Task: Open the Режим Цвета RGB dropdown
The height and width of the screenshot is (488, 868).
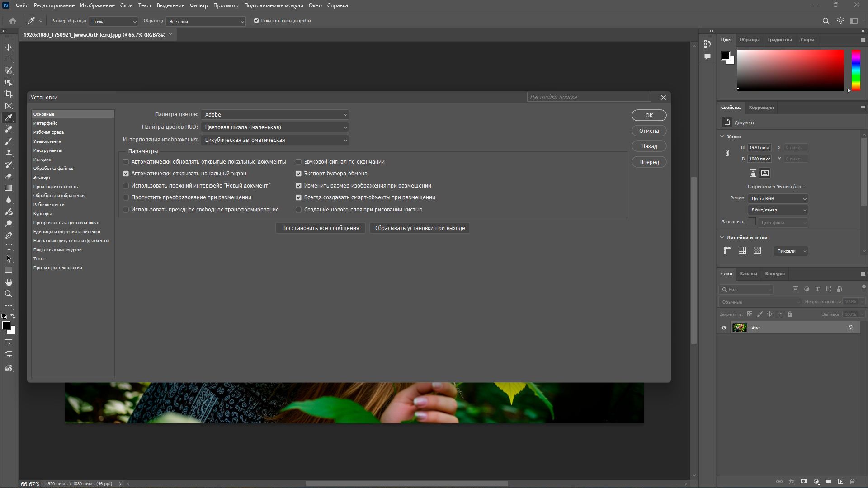Action: [778, 199]
